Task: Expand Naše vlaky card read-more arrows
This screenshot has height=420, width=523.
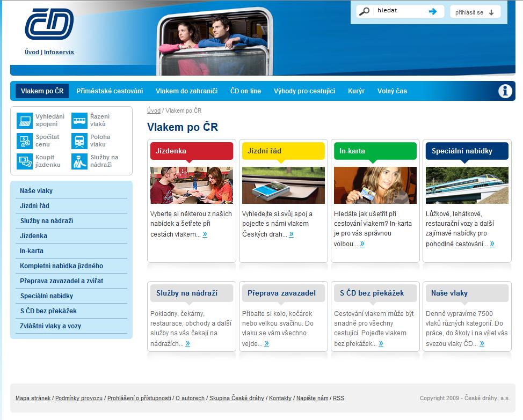Action: [x=482, y=344]
